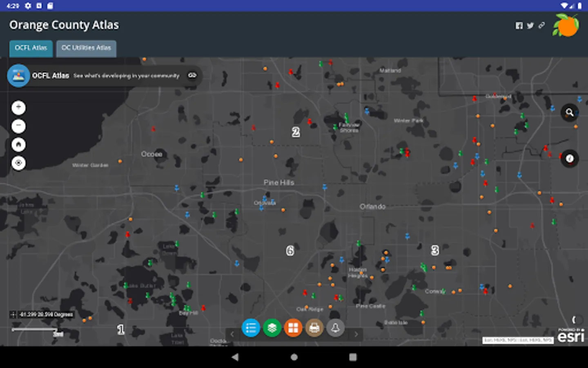
Task: Open the Print widget
Action: [314, 328]
